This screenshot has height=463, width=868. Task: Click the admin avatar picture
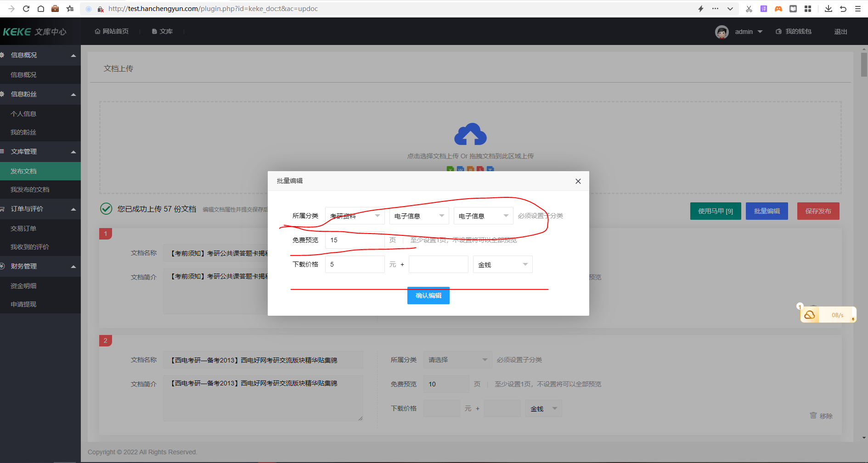(721, 32)
